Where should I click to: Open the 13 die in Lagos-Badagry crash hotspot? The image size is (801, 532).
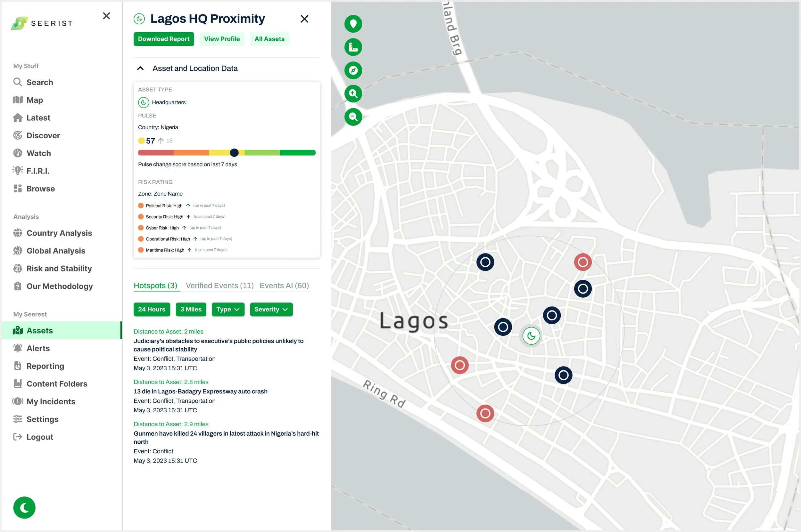[200, 391]
